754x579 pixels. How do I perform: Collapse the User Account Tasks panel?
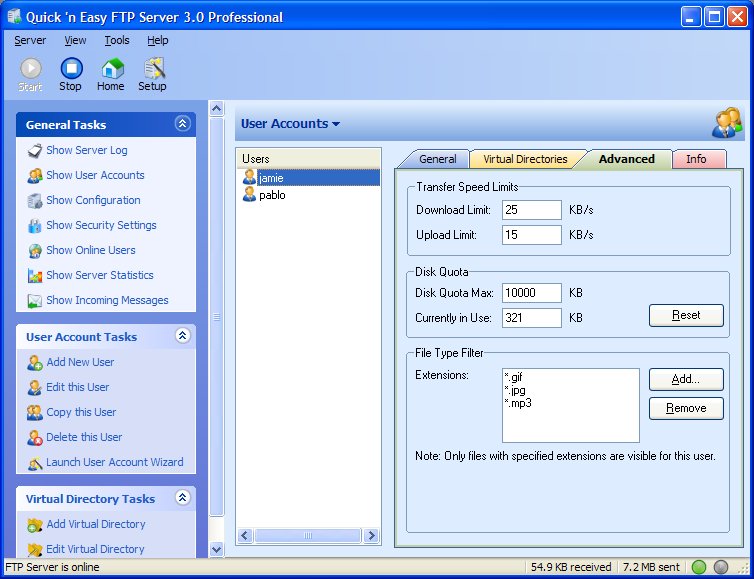[x=182, y=336]
